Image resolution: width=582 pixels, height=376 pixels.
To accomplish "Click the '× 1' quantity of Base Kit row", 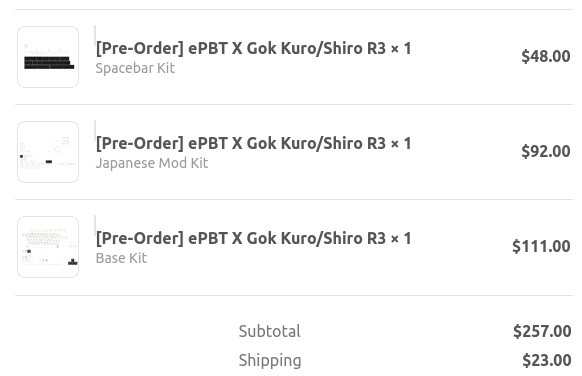I will coord(401,238).
